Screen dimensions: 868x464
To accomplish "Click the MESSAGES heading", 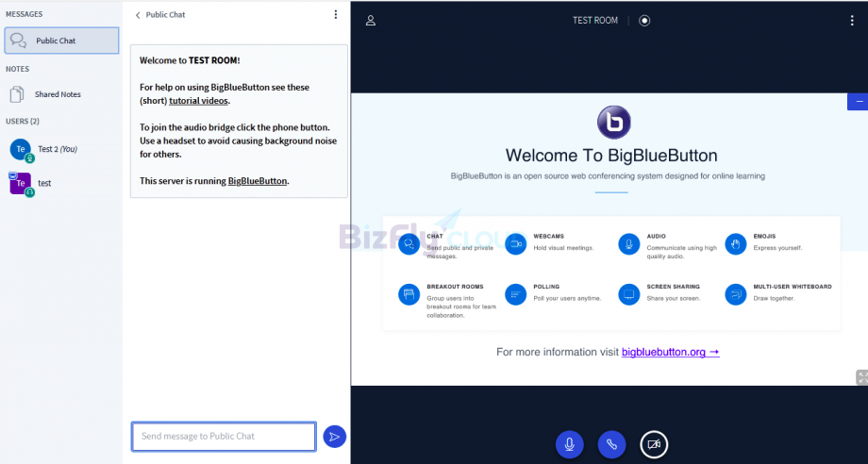I will [x=24, y=14].
